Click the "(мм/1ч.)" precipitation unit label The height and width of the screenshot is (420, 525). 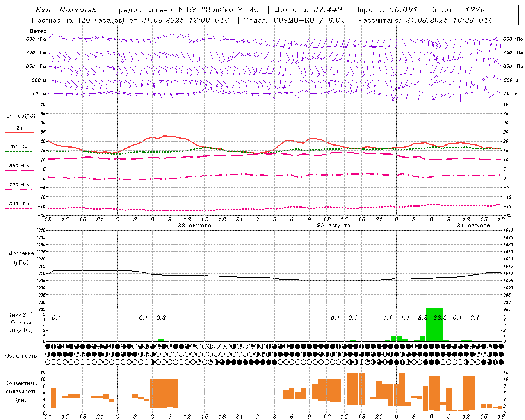[x=21, y=330]
